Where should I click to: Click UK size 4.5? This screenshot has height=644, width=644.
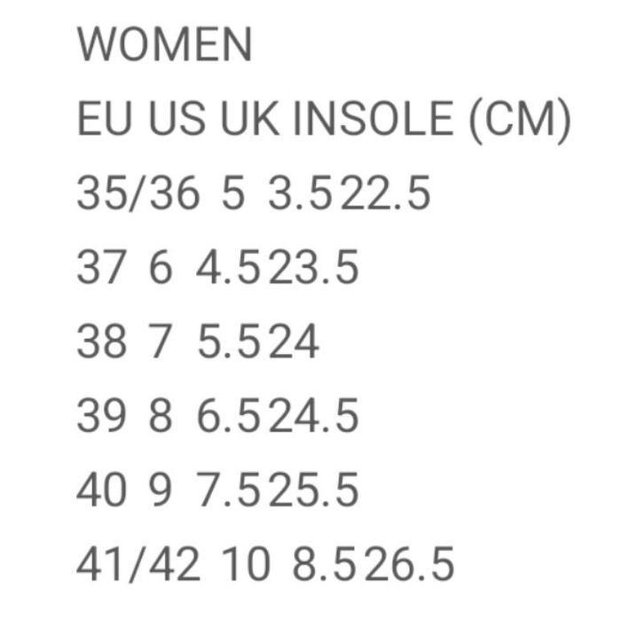click(229, 268)
